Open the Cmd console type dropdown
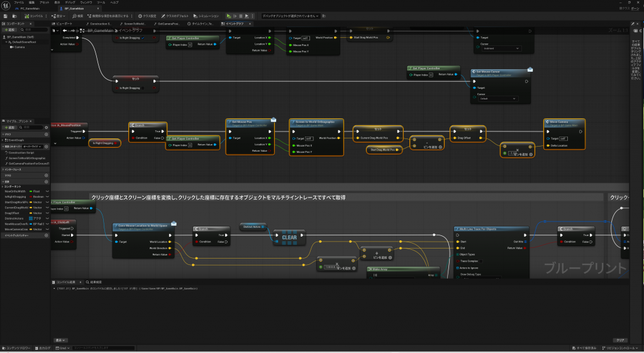Viewport: 644px width, 353px height. click(x=62, y=348)
